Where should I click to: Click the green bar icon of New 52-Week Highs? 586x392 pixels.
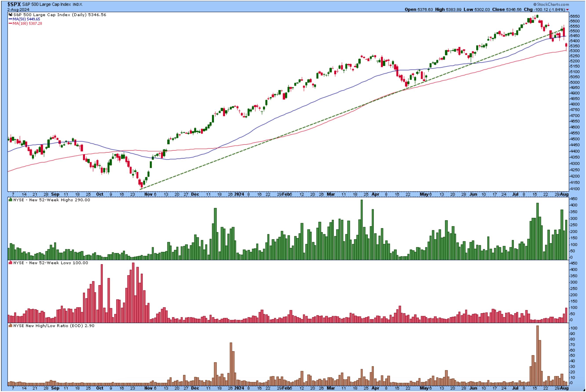click(10, 200)
